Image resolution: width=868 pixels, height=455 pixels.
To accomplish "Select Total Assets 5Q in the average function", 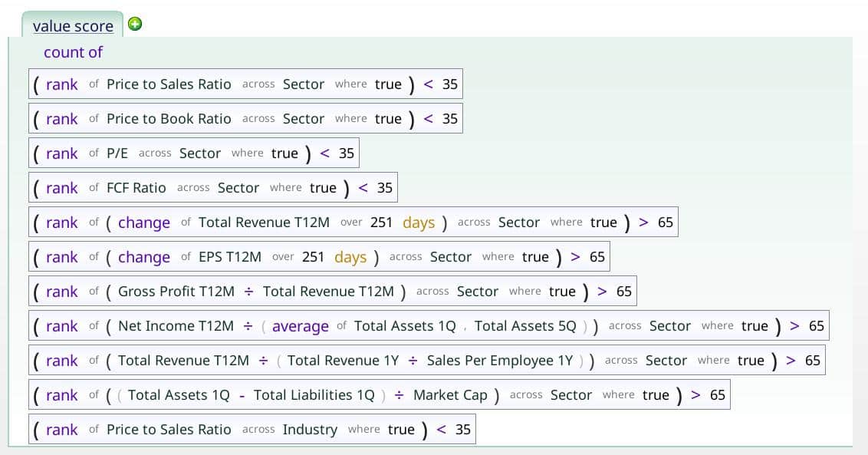I will (525, 326).
